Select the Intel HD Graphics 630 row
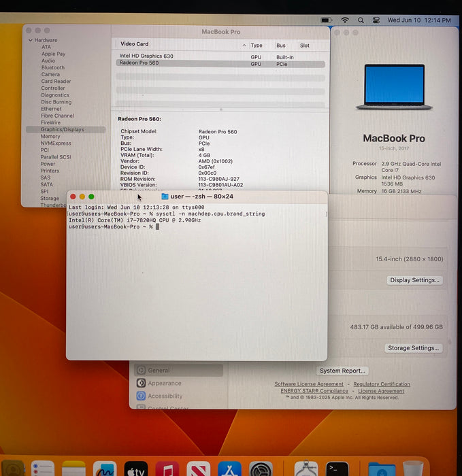This screenshot has width=462, height=476. 220,56
